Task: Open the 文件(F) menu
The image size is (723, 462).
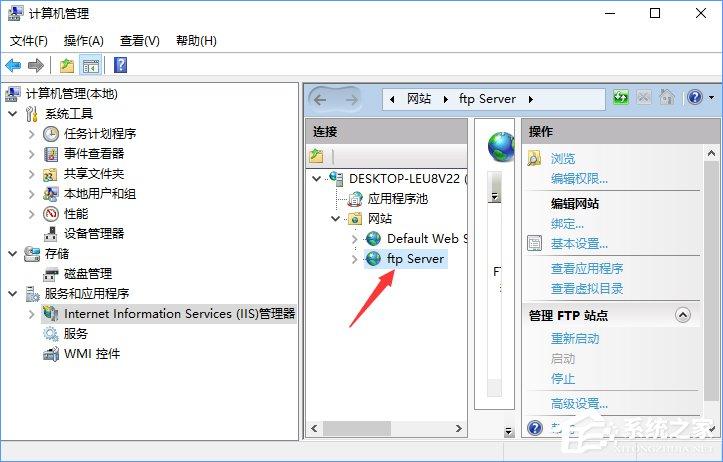Action: pyautogui.click(x=29, y=41)
